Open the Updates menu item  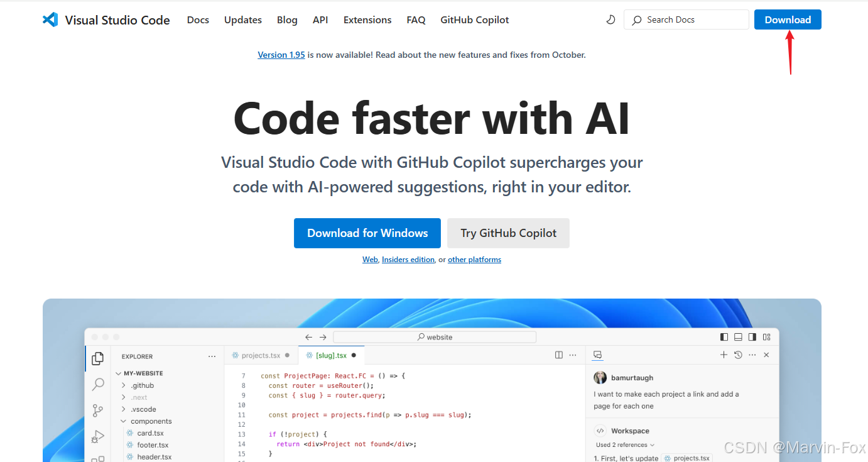pos(243,20)
